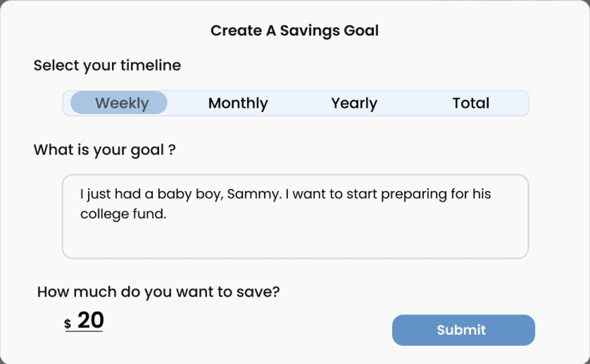The image size is (590, 364).
Task: Click the dollar sign currency symbol
Action: coord(68,324)
